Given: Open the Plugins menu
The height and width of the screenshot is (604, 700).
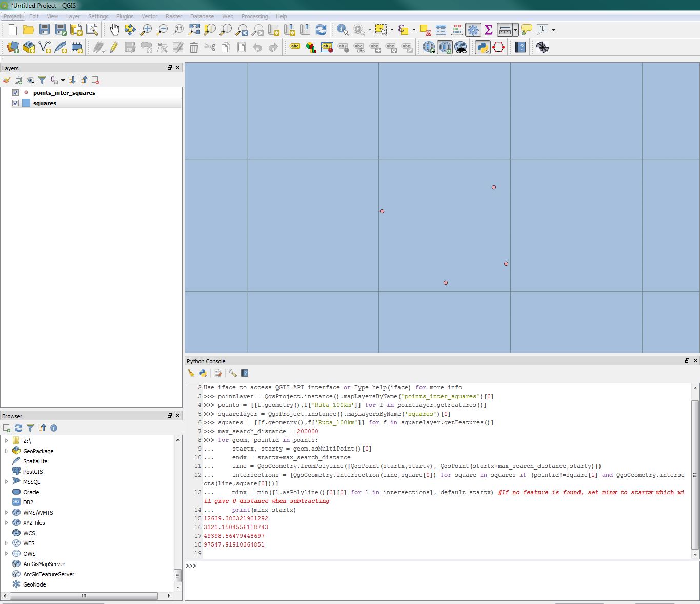Looking at the screenshot, I should [125, 16].
